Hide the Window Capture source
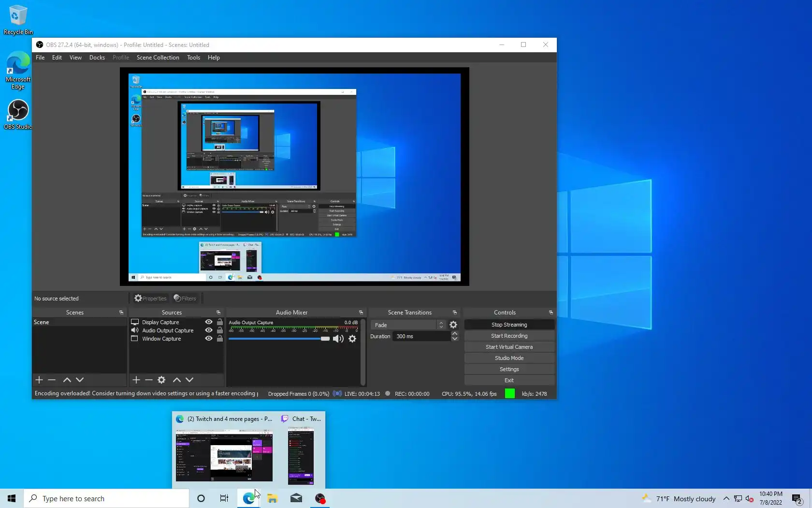 tap(209, 339)
